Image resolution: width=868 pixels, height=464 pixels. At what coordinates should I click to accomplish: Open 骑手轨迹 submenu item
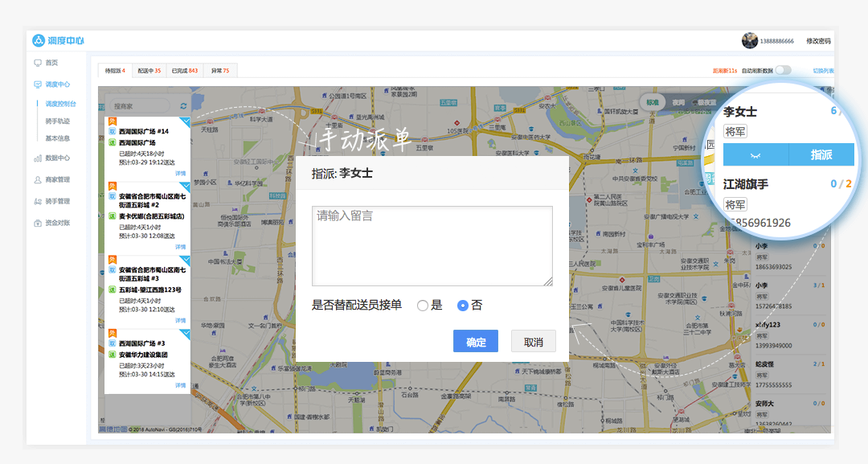pos(57,121)
